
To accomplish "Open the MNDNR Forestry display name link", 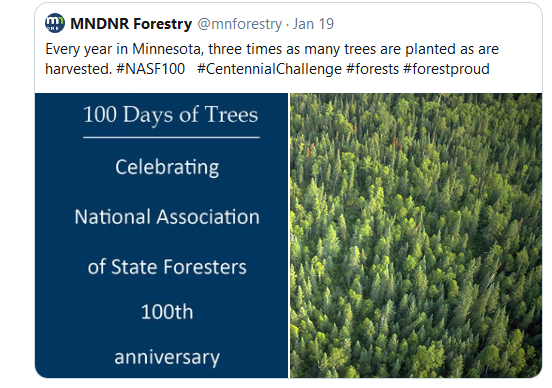I will 131,24.
